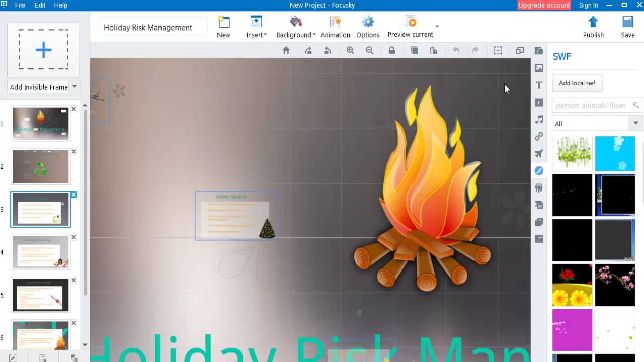Open the All category dropdown
The image size is (644, 362).
click(x=597, y=123)
